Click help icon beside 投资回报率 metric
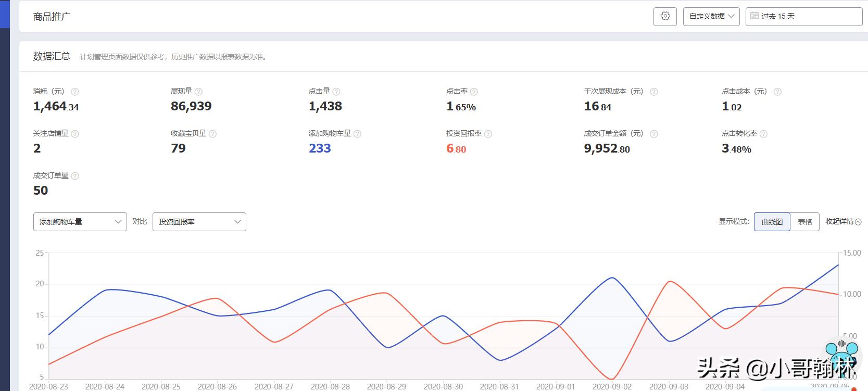This screenshot has width=868, height=391. click(488, 134)
